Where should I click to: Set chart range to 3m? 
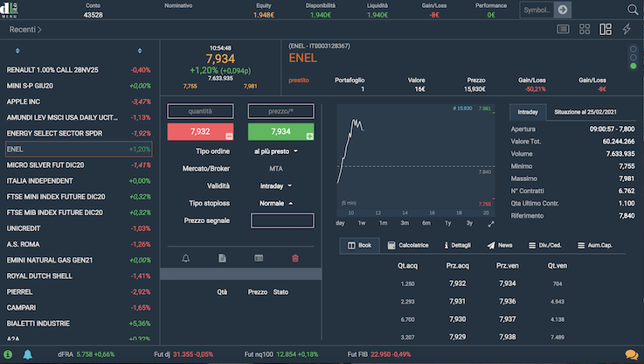pos(405,223)
